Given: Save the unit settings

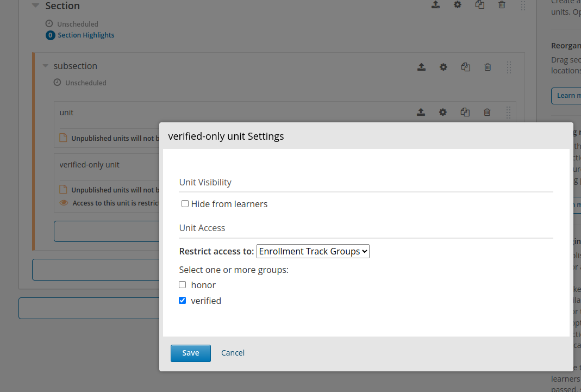Looking at the screenshot, I should (190, 353).
